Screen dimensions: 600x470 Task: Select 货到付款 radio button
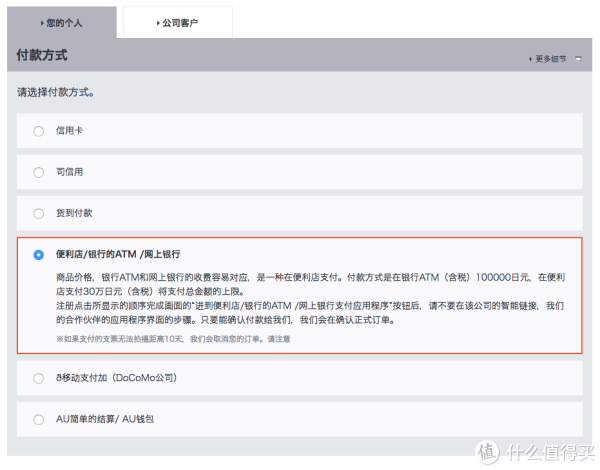(38, 213)
